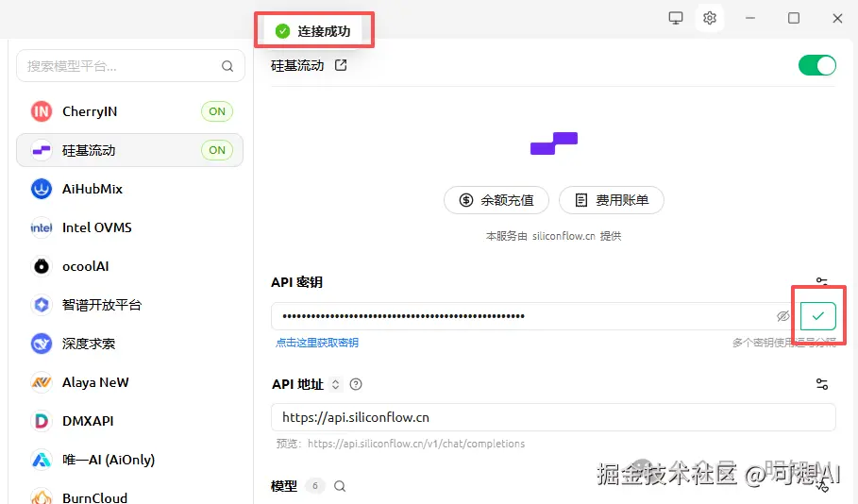Open API key settings icon above key field

click(822, 281)
